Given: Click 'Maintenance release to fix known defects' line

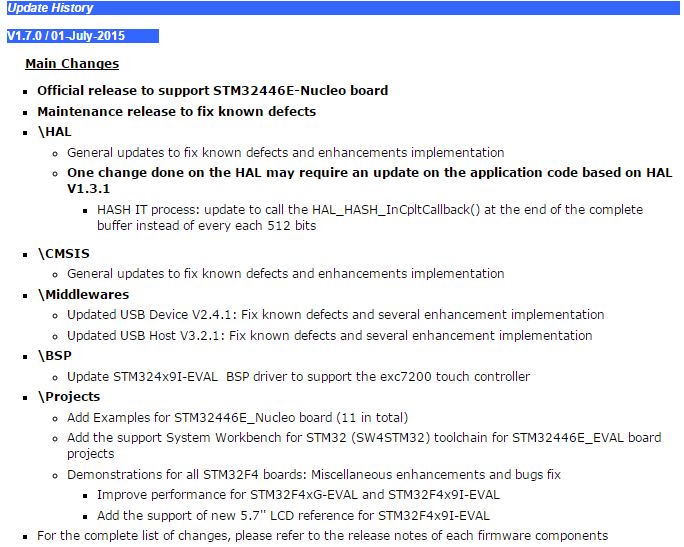Looking at the screenshot, I should 176,112.
